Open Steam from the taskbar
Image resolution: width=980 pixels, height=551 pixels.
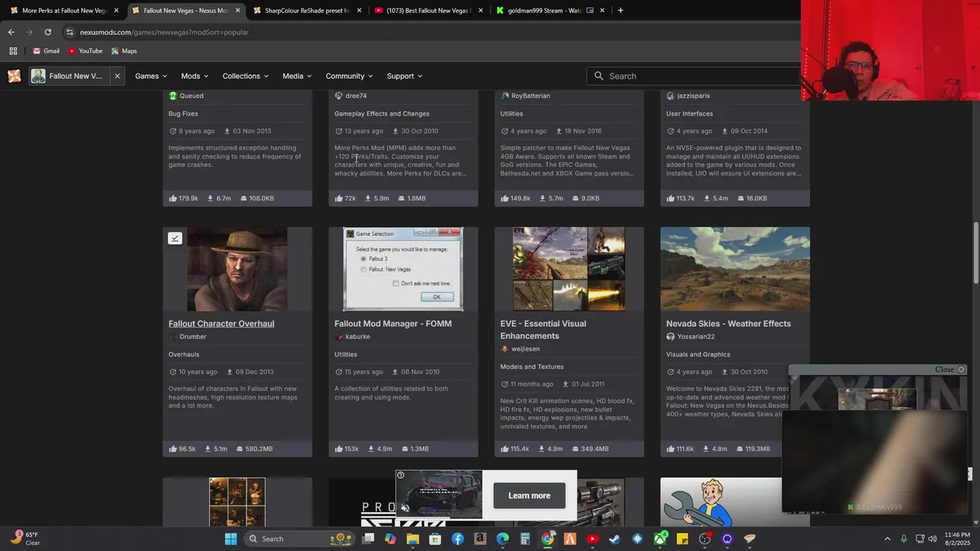click(615, 539)
